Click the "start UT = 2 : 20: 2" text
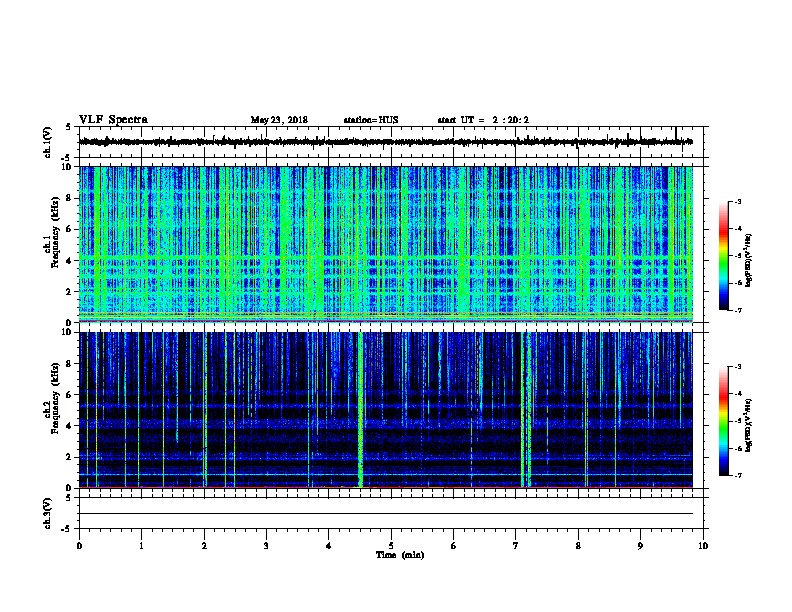 click(x=483, y=120)
